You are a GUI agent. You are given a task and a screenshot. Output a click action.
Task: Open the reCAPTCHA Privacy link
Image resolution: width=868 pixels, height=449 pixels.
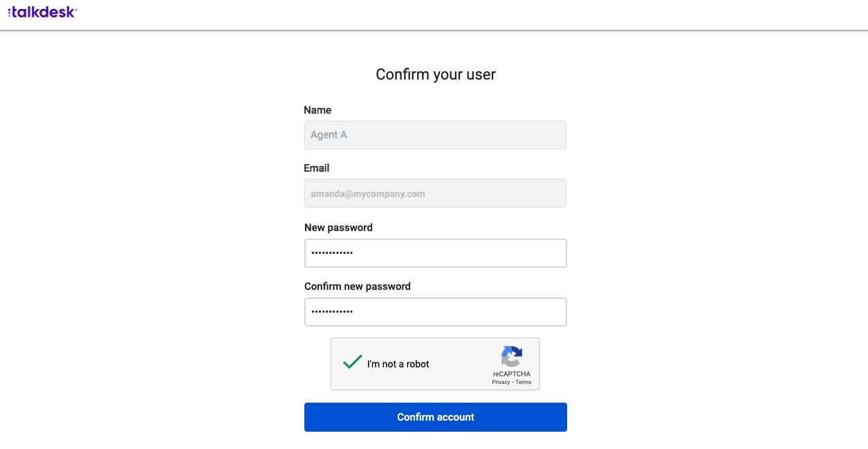pyautogui.click(x=501, y=382)
